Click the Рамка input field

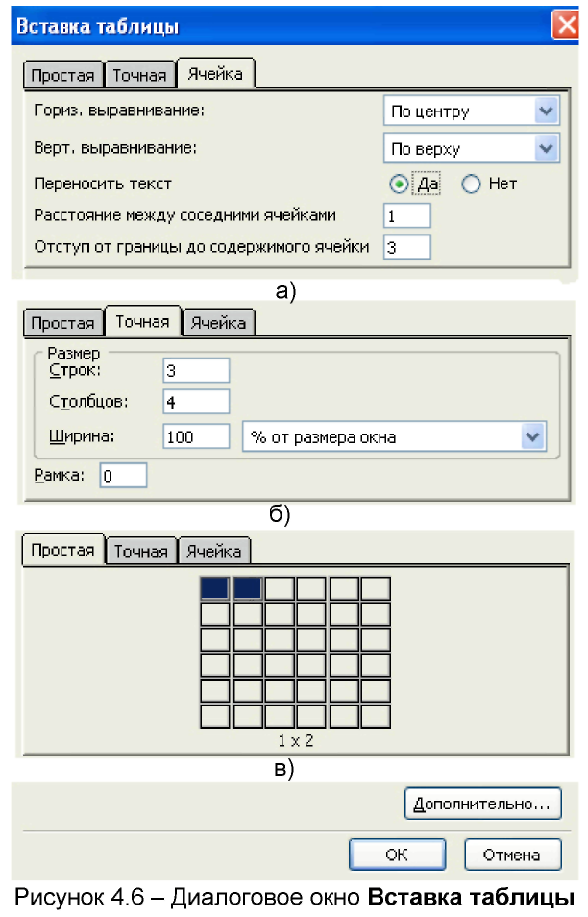coord(123,476)
